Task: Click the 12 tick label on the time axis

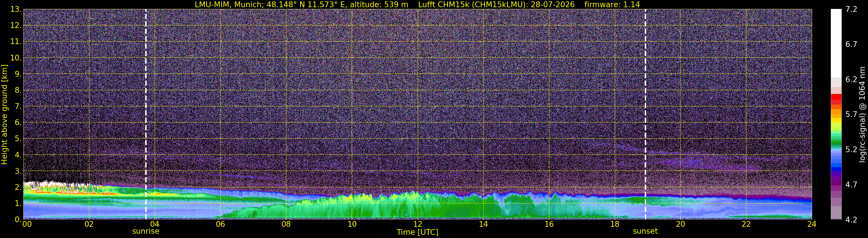Action: pos(417,224)
